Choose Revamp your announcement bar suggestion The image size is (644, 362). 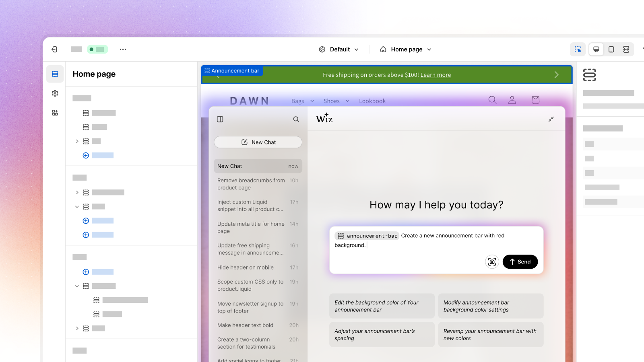491,335
